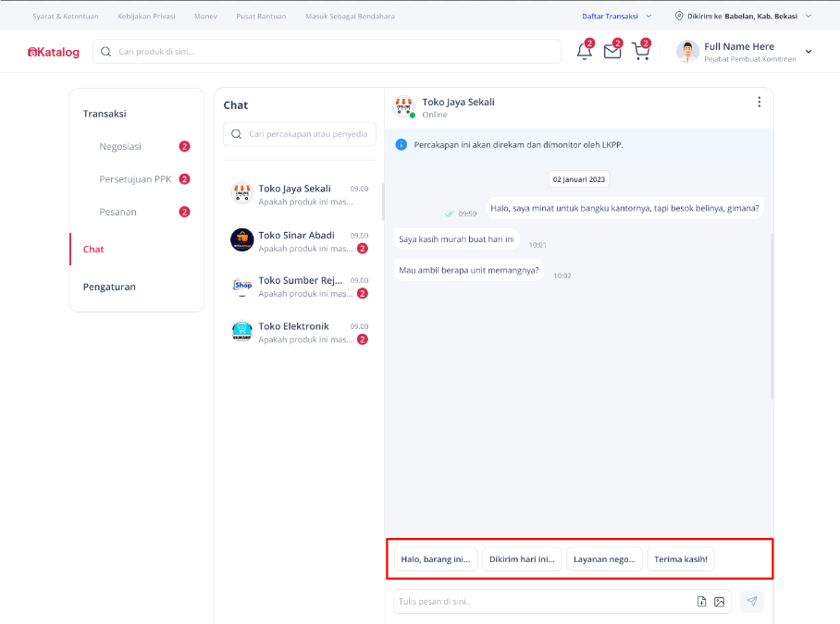Click the Terima kasih! quick reply
840x624 pixels.
680,559
